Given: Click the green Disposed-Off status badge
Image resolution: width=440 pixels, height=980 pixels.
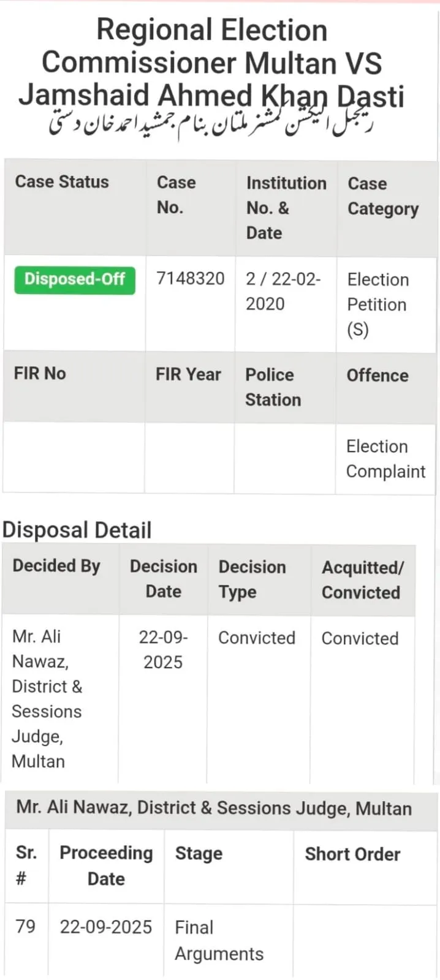Looking at the screenshot, I should point(75,279).
